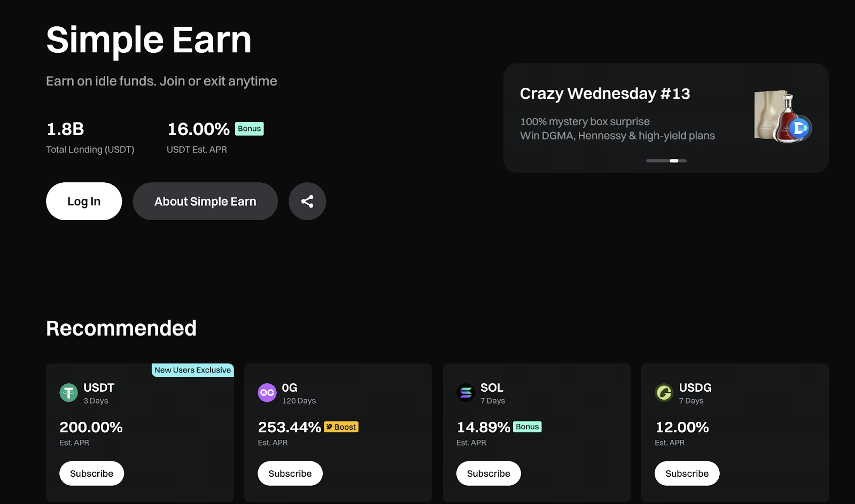This screenshot has width=855, height=504.
Task: Click the Bonus badge beside 16.00% APR
Action: pyautogui.click(x=249, y=129)
